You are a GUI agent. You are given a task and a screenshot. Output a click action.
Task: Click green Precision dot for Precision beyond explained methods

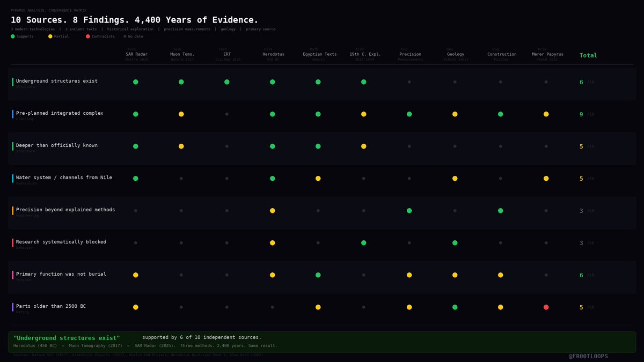pos(409,211)
